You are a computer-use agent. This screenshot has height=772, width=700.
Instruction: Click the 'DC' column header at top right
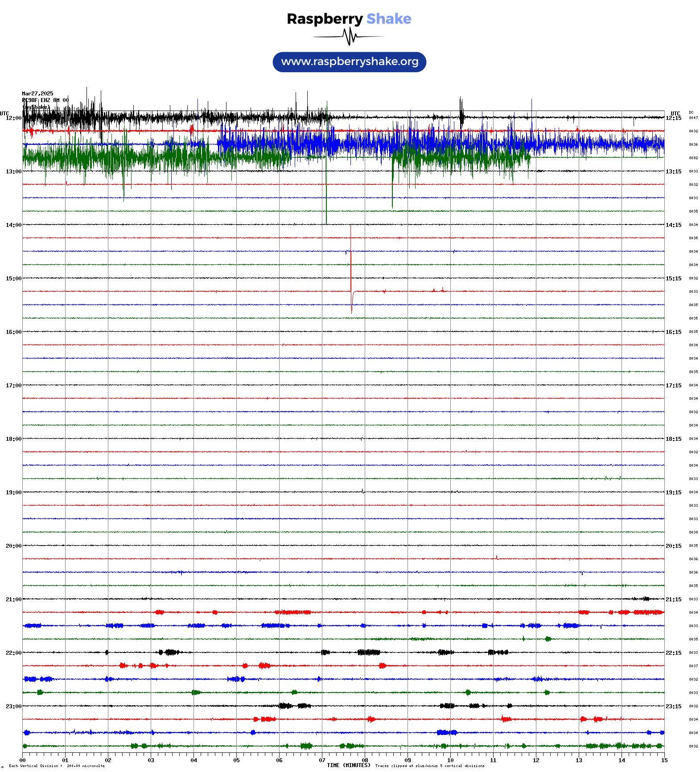[x=691, y=112]
